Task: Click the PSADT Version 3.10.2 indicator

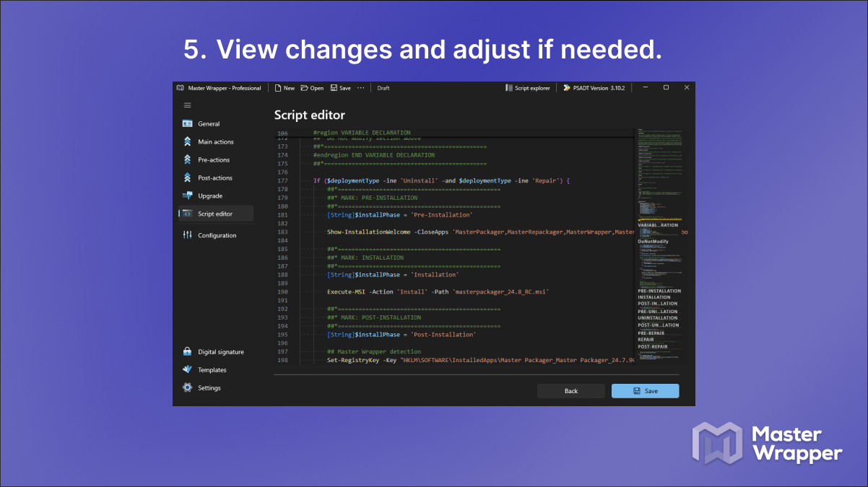Action: [594, 88]
